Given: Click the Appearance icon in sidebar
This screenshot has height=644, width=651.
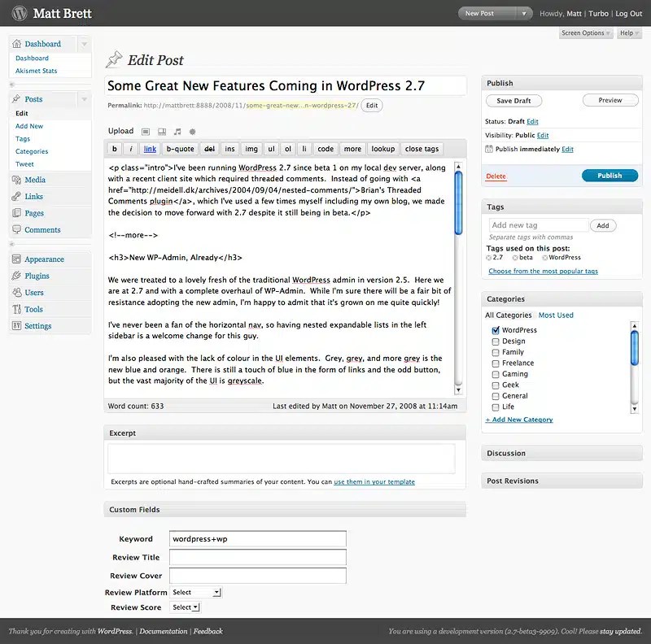Looking at the screenshot, I should (16, 259).
